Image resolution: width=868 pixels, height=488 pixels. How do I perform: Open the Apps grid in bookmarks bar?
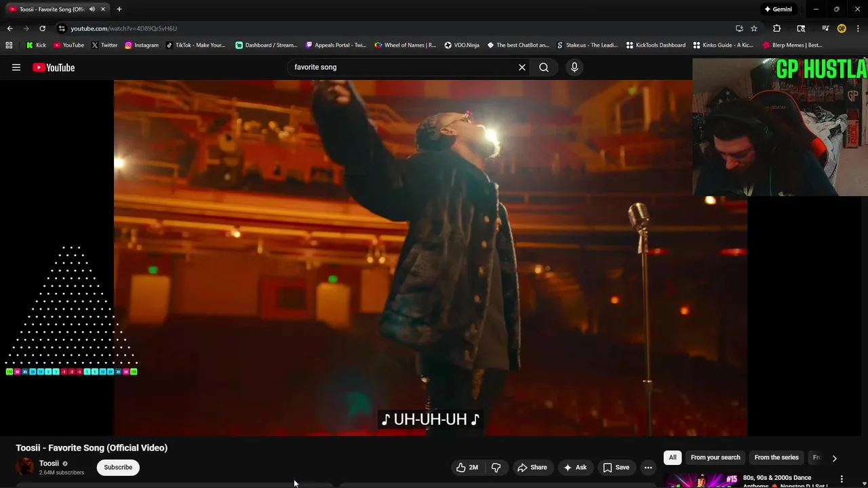(9, 45)
